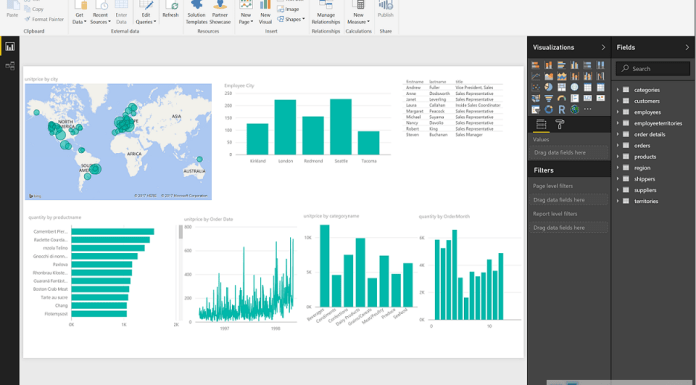The image size is (696, 385).
Task: Expand the orders table in Fields
Action: click(617, 145)
